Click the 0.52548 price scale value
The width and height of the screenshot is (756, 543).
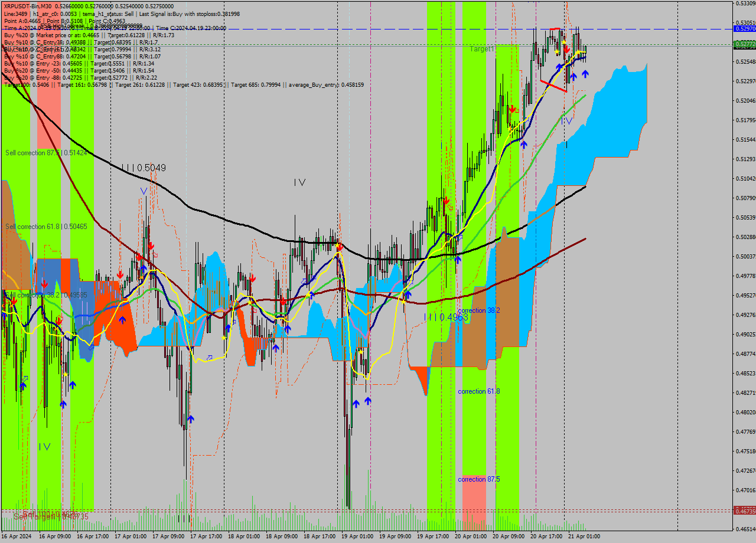click(x=745, y=61)
